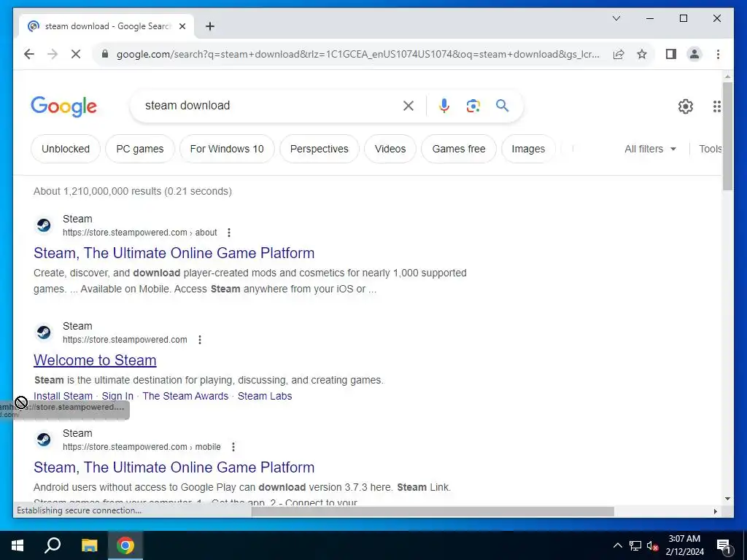Expand the All filters dropdown

(650, 149)
